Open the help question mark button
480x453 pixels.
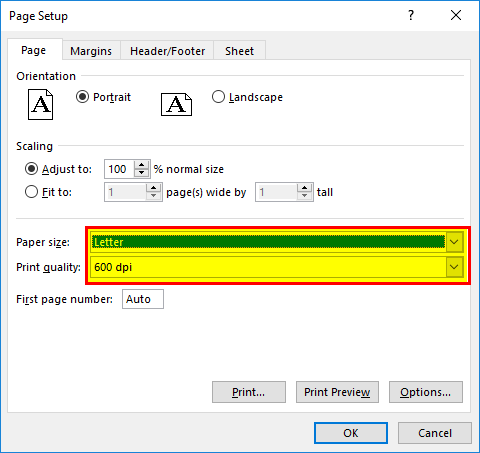(411, 15)
